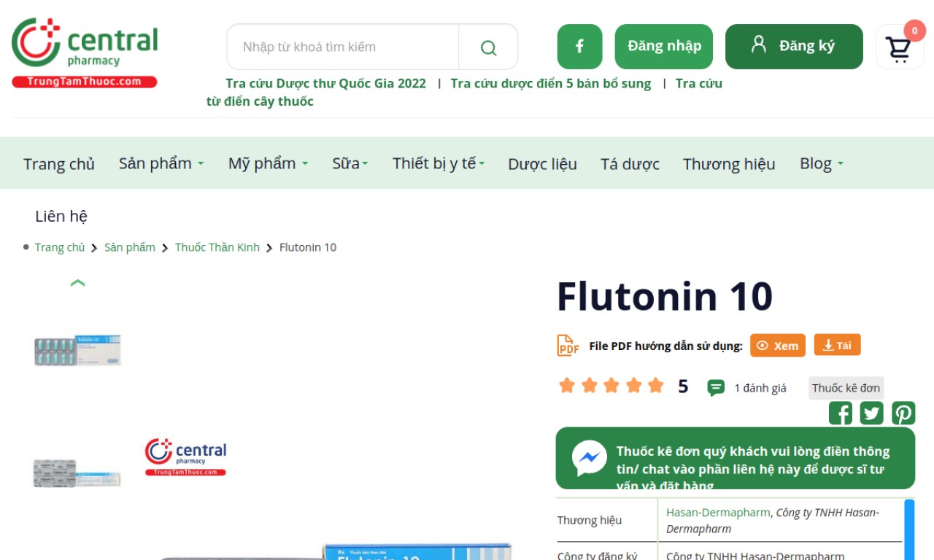Image resolution: width=934 pixels, height=560 pixels.
Task: Click Thuốc Thần Kinh breadcrumb link
Action: click(x=217, y=247)
